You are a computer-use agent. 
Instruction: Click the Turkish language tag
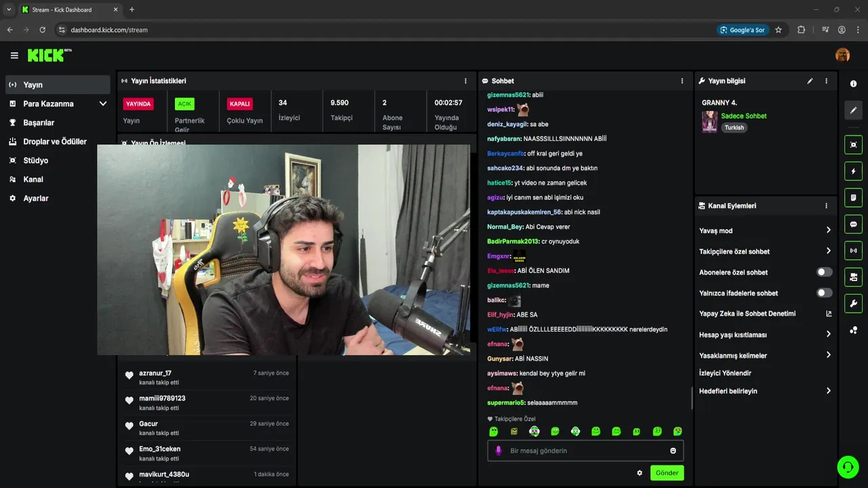(x=734, y=127)
